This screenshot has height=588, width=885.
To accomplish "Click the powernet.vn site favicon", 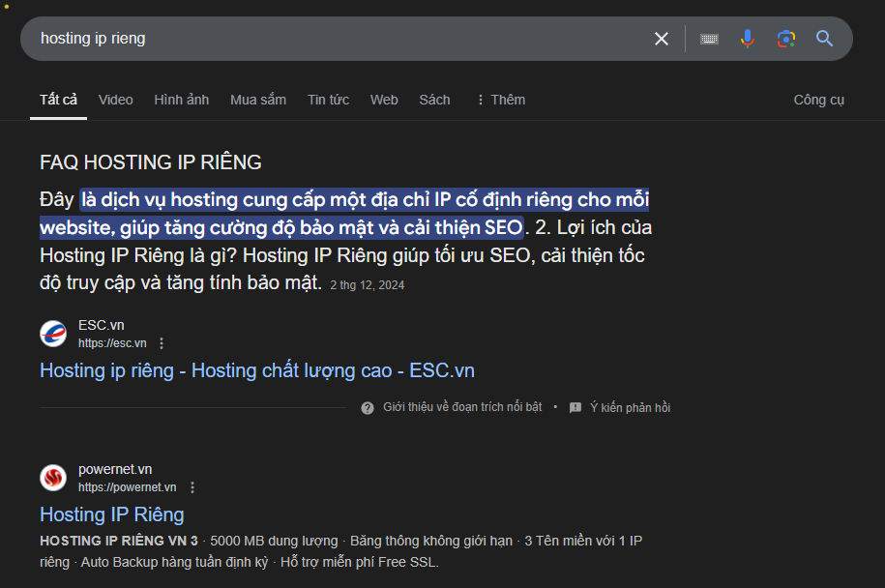I will coord(53,478).
